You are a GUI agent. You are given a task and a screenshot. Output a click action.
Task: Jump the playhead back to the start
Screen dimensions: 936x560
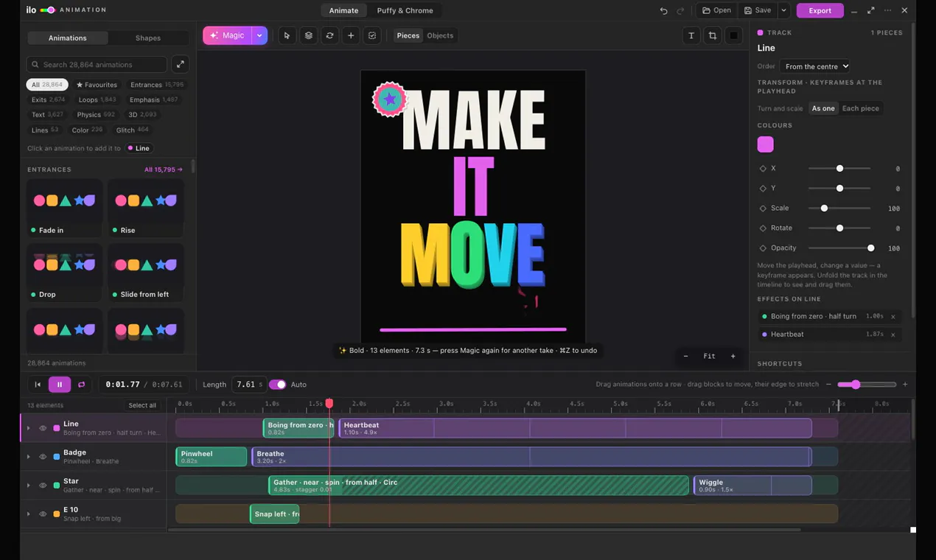pos(38,384)
